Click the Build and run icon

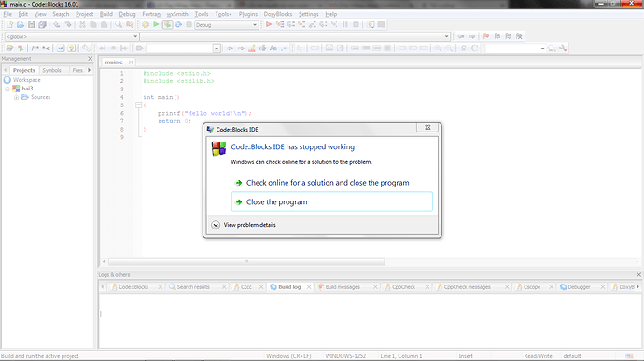(167, 25)
